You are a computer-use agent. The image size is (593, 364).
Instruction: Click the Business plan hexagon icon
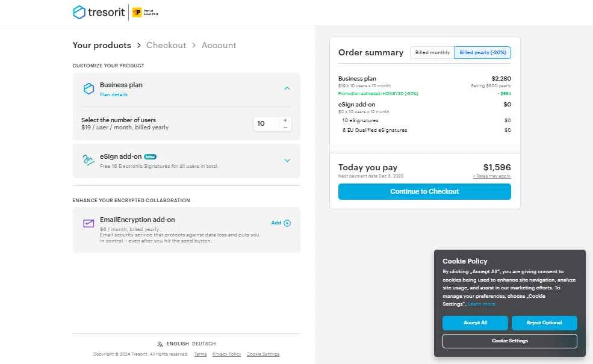point(88,88)
